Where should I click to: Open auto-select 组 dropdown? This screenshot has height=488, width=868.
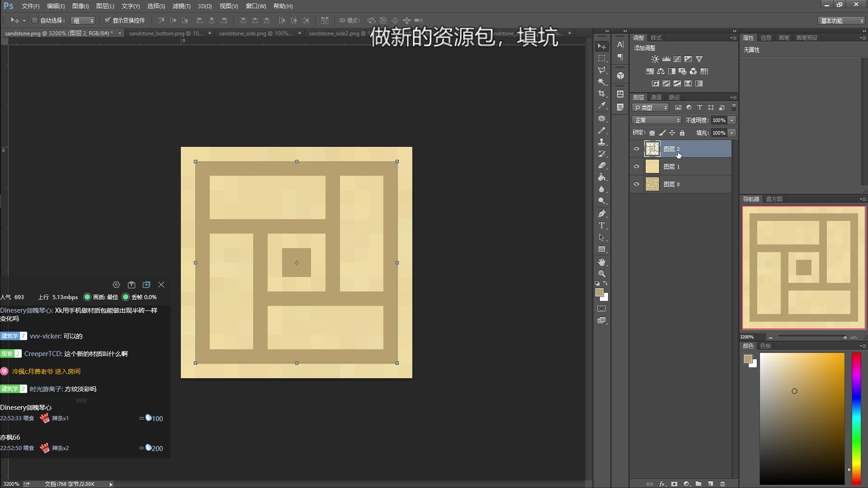click(x=83, y=21)
